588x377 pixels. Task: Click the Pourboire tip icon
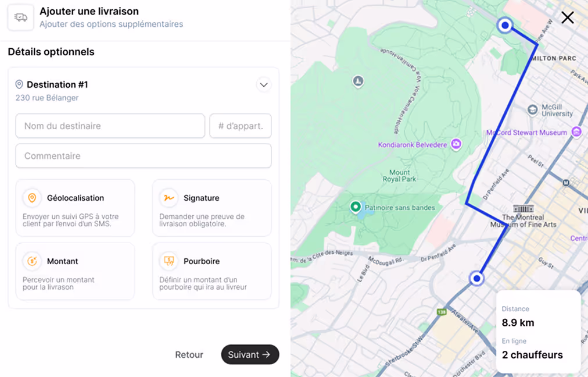[168, 261]
